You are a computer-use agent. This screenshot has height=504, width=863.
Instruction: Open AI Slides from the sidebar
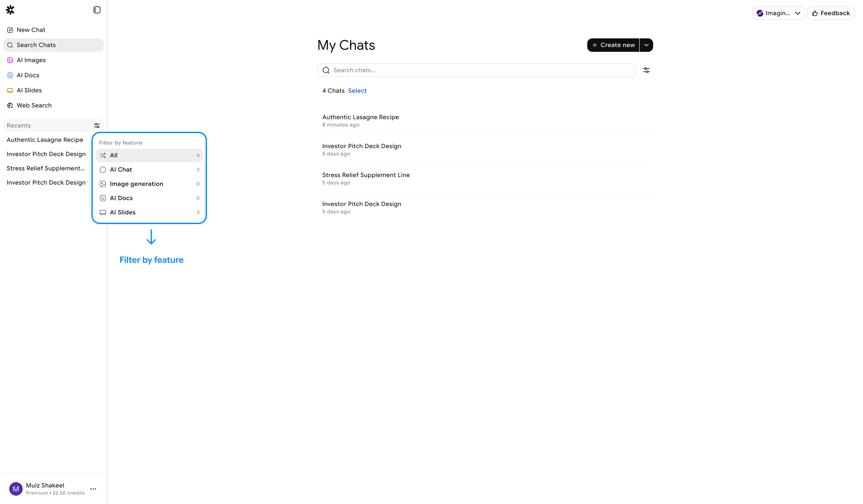pyautogui.click(x=29, y=91)
